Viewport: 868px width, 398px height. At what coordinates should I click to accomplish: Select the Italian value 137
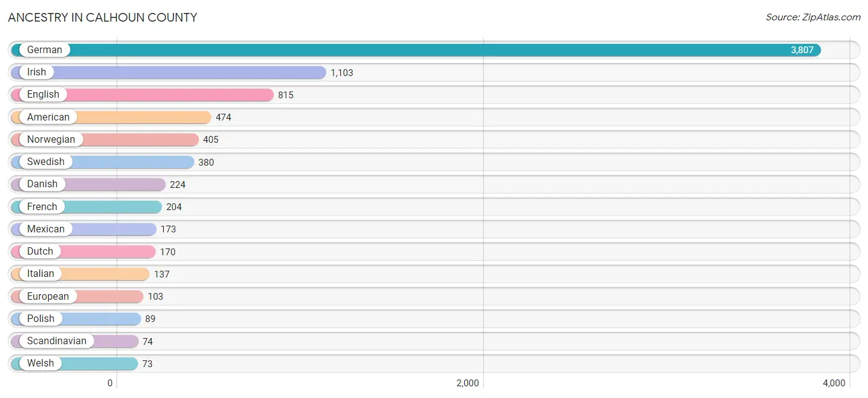(x=162, y=274)
